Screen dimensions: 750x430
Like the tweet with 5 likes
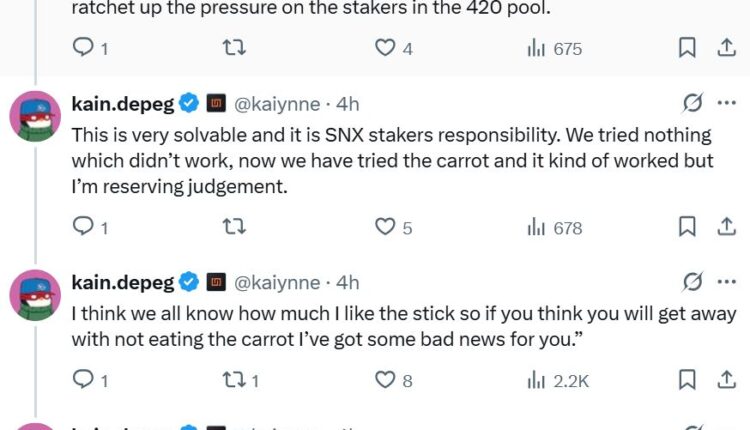(x=385, y=227)
